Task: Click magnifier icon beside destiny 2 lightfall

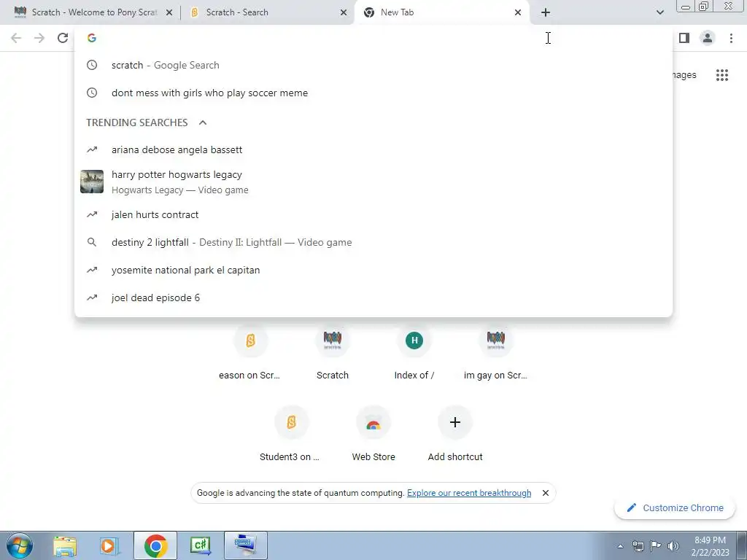Action: point(92,242)
